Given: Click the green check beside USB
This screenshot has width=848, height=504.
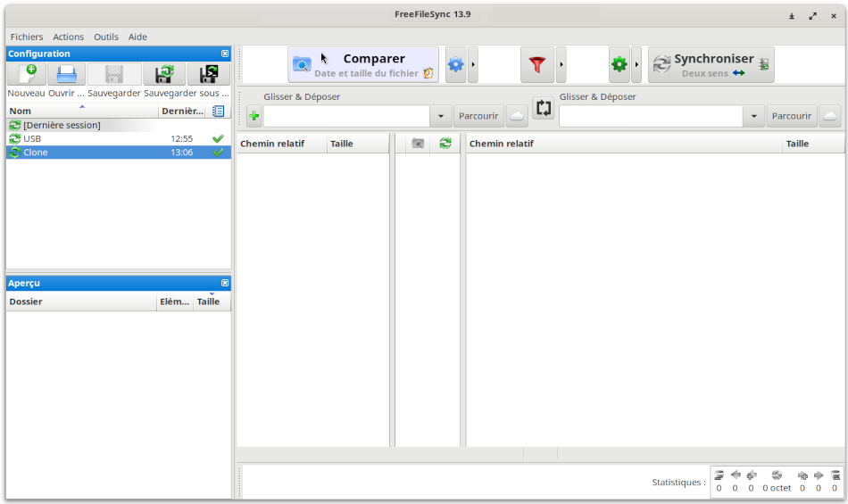Looking at the screenshot, I should (x=218, y=139).
